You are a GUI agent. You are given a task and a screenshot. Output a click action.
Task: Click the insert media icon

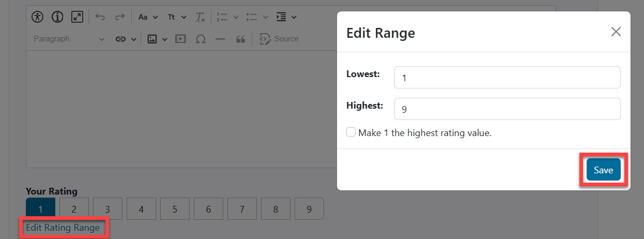coord(180,39)
